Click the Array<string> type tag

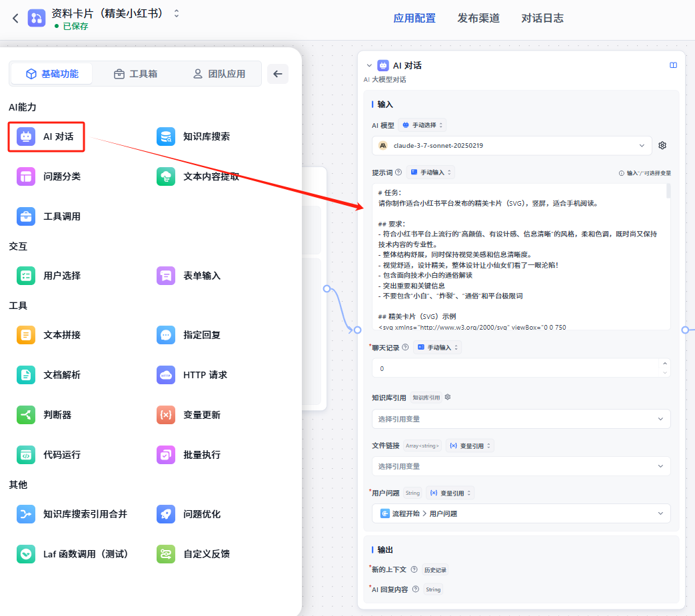point(422,446)
